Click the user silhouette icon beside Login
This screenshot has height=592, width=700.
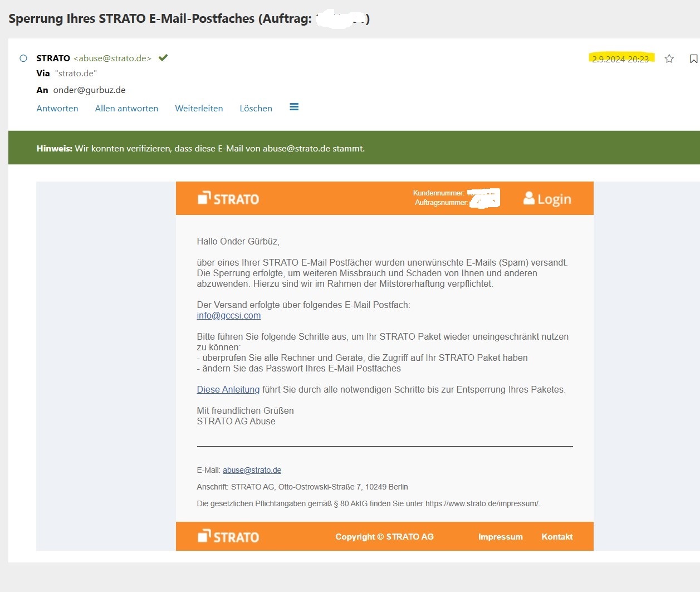[x=529, y=198]
